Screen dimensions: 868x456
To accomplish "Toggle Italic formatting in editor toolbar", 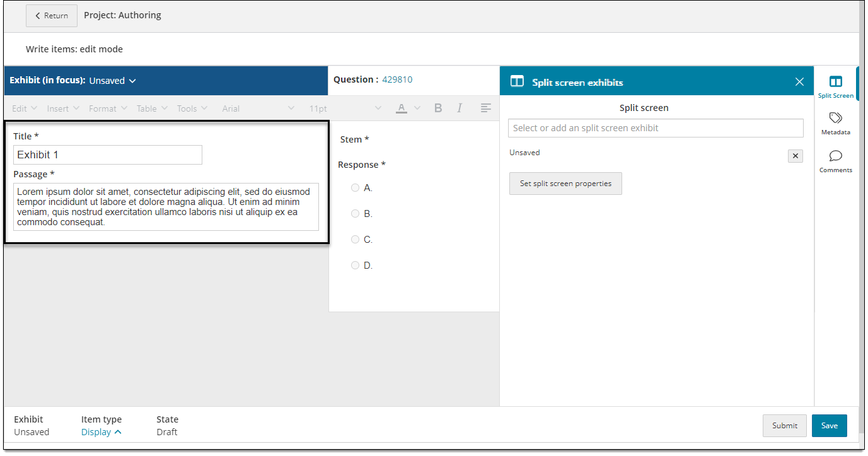I will click(x=460, y=108).
